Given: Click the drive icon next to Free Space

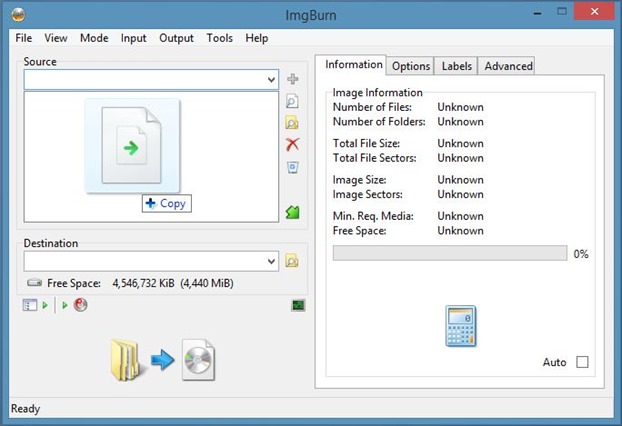Looking at the screenshot, I should point(35,283).
